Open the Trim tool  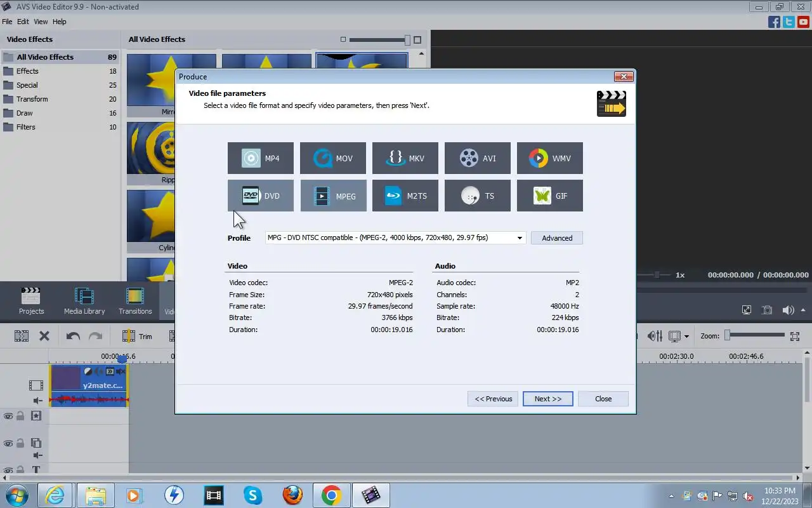(x=138, y=336)
